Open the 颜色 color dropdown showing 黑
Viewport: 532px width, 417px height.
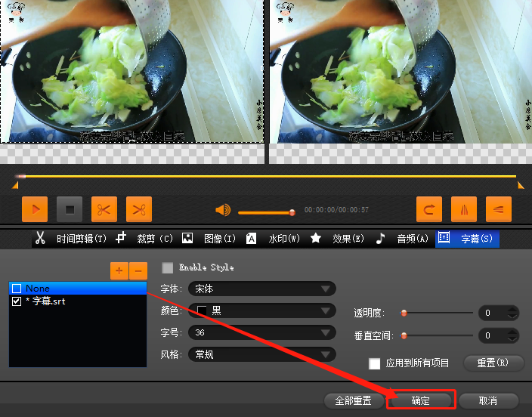(x=262, y=310)
